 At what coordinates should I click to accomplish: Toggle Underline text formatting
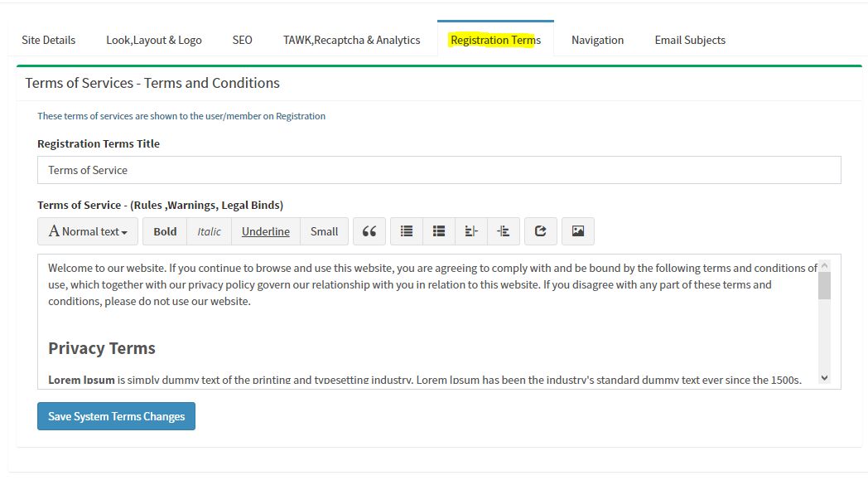pos(265,231)
